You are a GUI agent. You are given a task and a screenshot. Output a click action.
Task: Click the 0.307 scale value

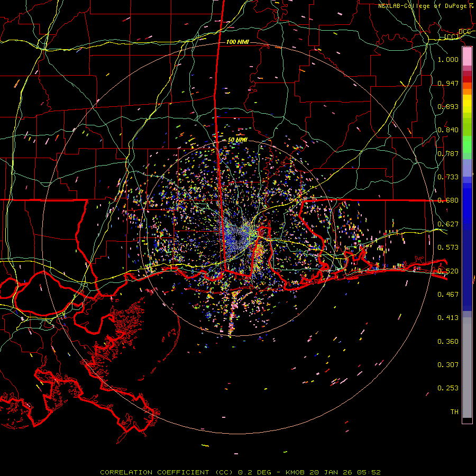pyautogui.click(x=448, y=364)
